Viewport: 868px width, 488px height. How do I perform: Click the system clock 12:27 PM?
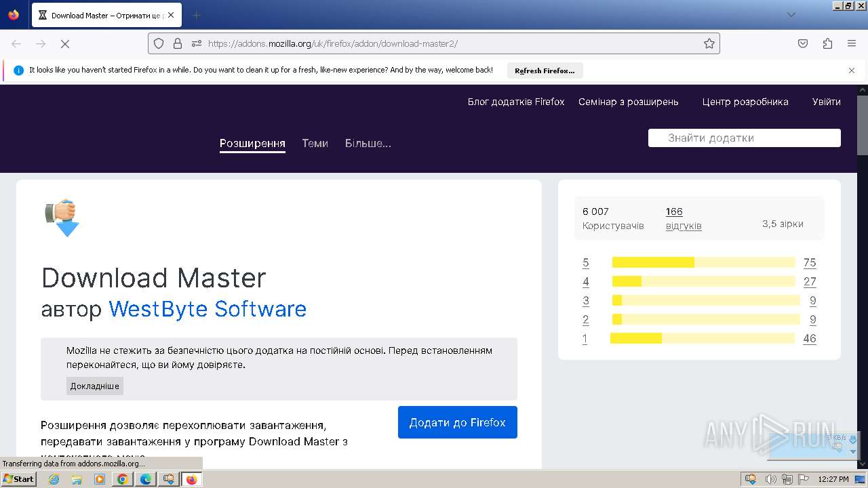tap(833, 479)
